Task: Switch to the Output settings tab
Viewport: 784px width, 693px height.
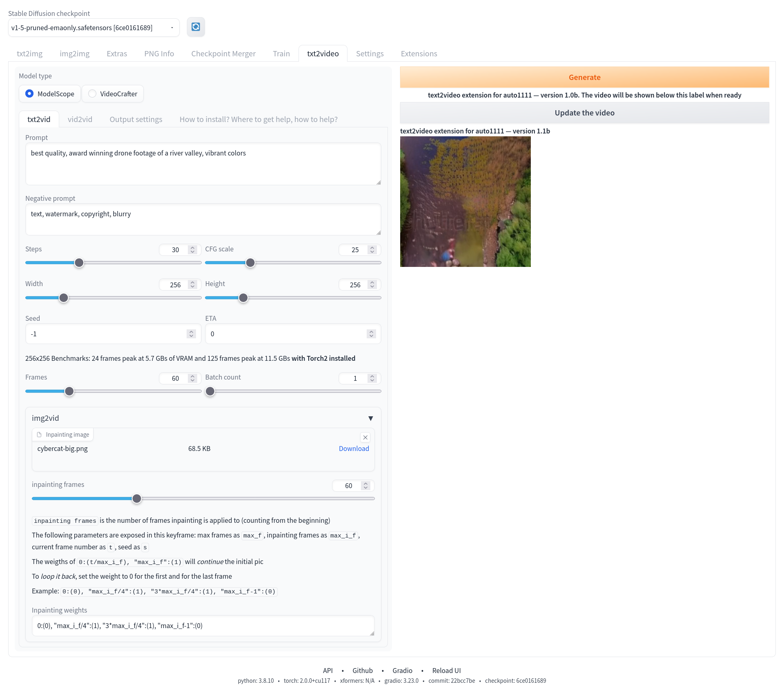Action: pos(136,119)
